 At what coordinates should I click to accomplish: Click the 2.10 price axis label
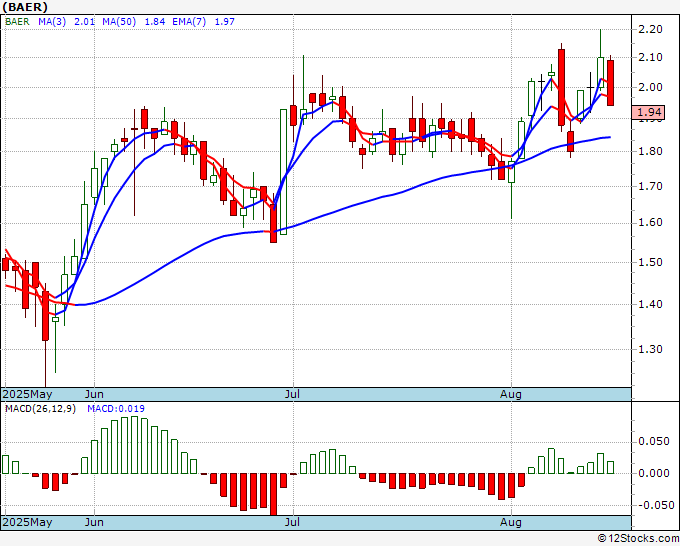(x=651, y=57)
